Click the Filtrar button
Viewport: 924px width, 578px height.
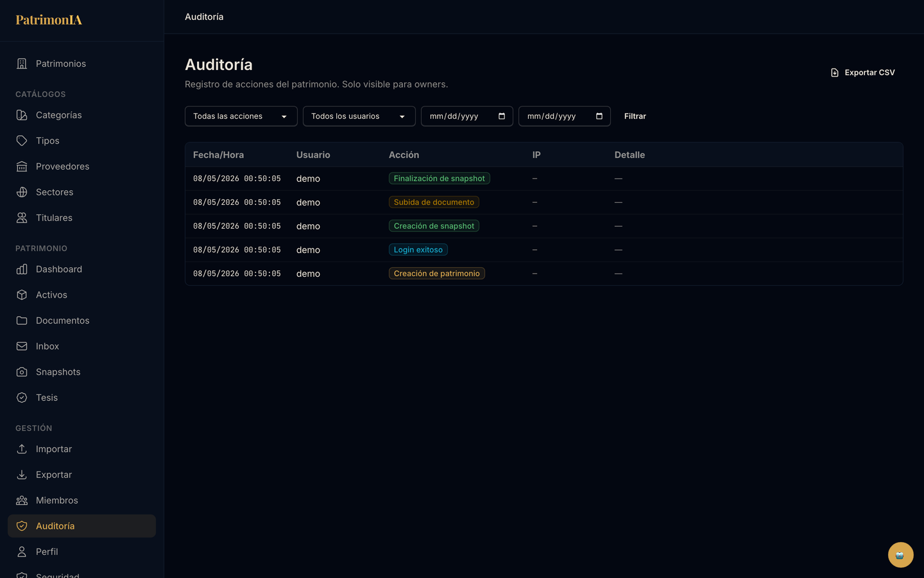(x=635, y=116)
